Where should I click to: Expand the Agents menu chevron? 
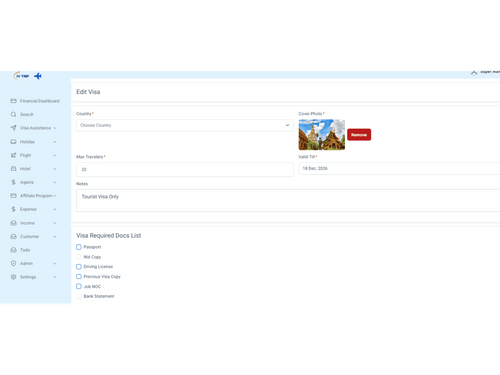(55, 182)
